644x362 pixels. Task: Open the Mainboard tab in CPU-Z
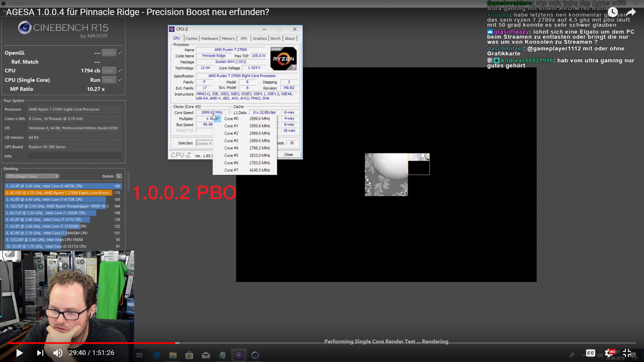[209, 38]
